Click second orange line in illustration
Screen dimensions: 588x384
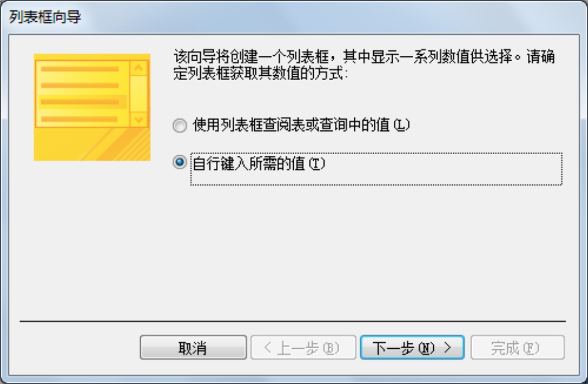click(80, 86)
